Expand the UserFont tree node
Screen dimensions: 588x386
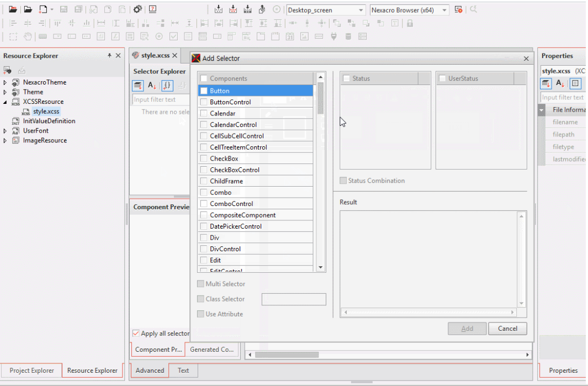5,131
